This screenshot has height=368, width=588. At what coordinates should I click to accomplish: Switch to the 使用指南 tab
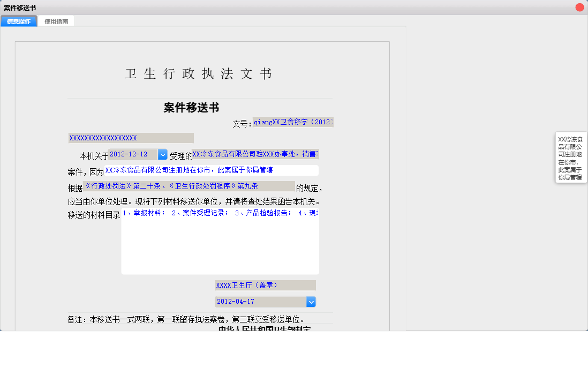tap(56, 20)
